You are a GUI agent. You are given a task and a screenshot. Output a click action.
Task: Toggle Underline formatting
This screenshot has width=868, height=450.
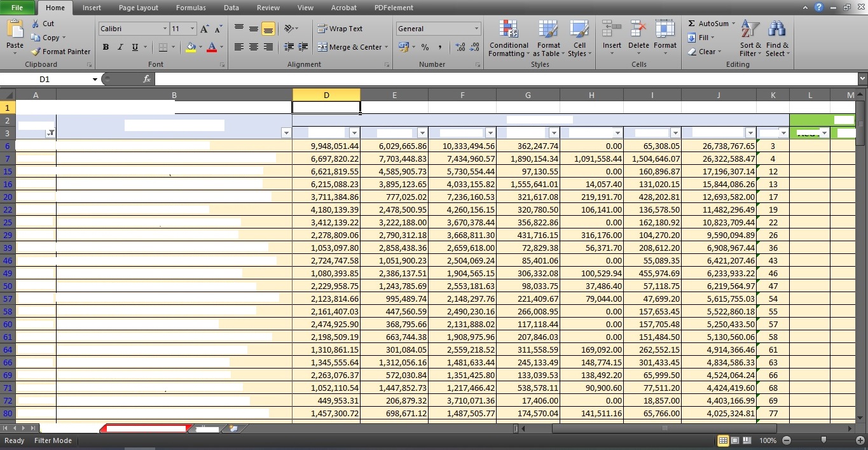pyautogui.click(x=135, y=47)
